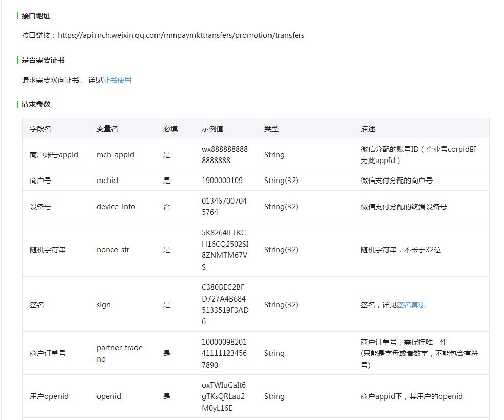The width and height of the screenshot is (504, 420).
Task: Click the 否 value in 设备号 row
Action: click(x=167, y=207)
